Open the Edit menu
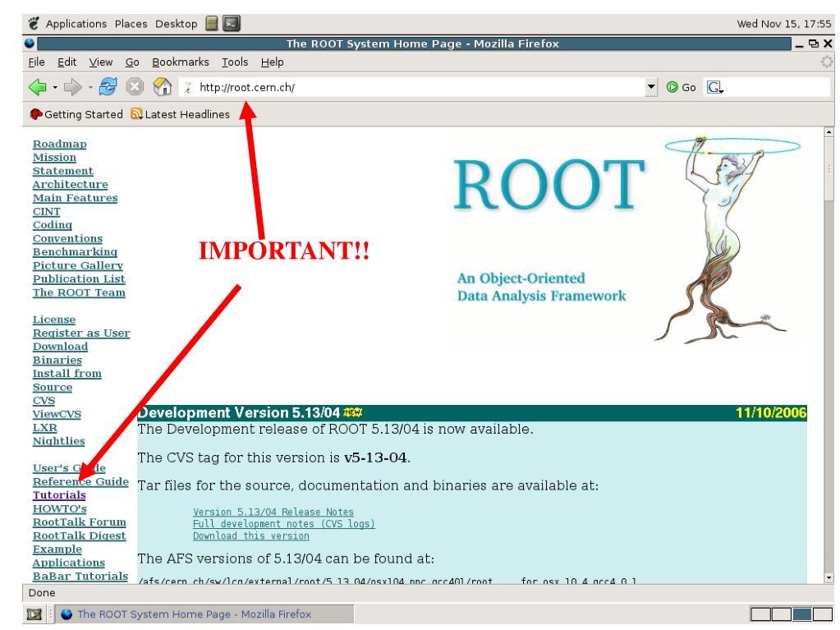Image resolution: width=840 pixels, height=630 pixels. pyautogui.click(x=67, y=62)
